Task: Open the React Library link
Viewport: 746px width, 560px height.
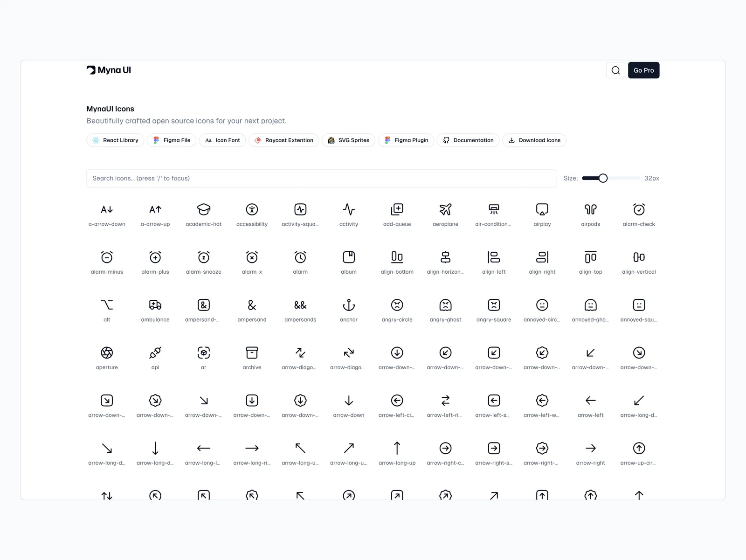Action: pyautogui.click(x=116, y=140)
